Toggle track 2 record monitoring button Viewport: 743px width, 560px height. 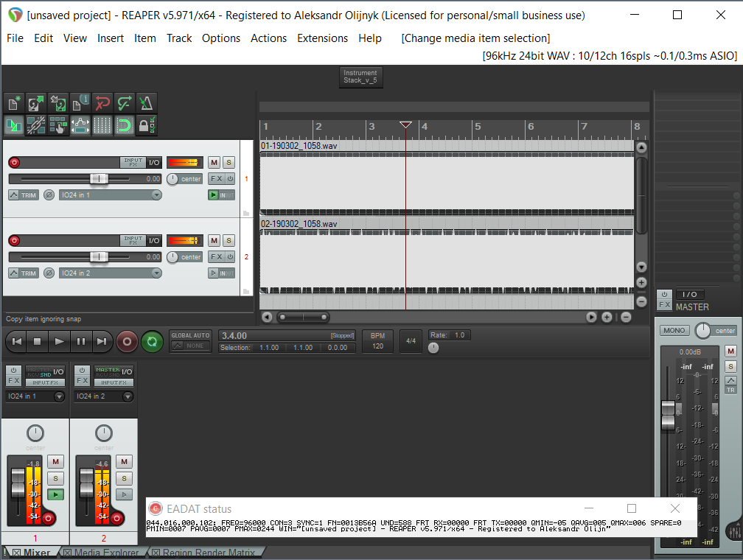point(214,273)
